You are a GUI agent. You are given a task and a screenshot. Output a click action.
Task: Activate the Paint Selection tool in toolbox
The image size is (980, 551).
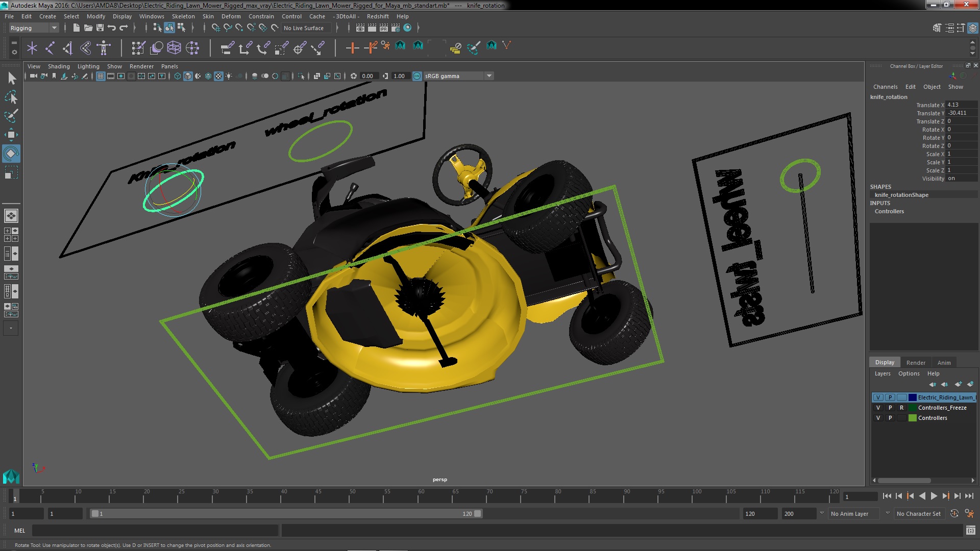tap(11, 116)
